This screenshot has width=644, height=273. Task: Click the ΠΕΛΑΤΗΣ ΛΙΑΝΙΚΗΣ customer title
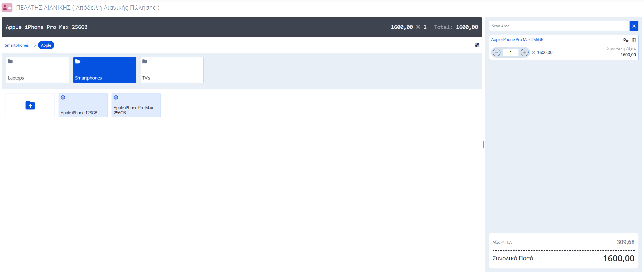point(88,8)
